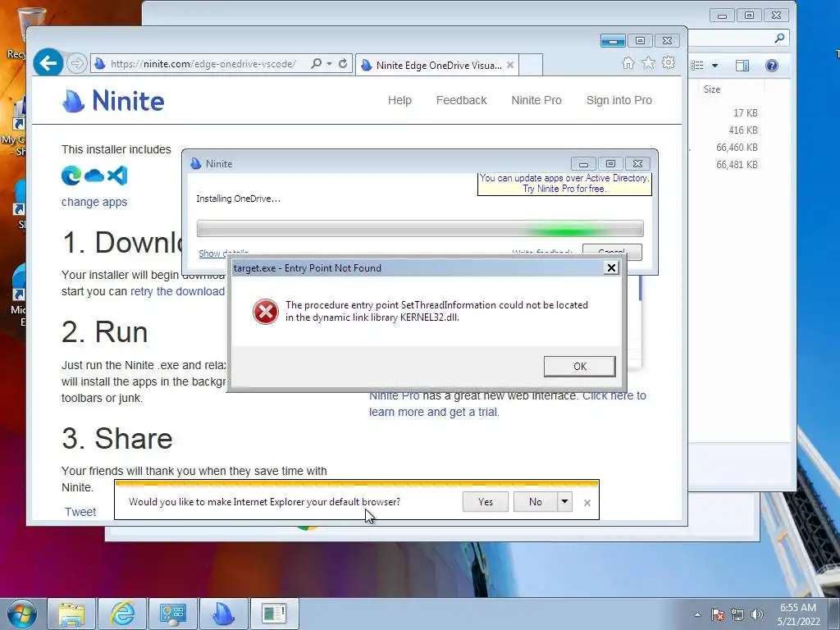Screen dimensions: 840x630
Task: Click the Explorer search magnifier icon
Action: point(779,38)
